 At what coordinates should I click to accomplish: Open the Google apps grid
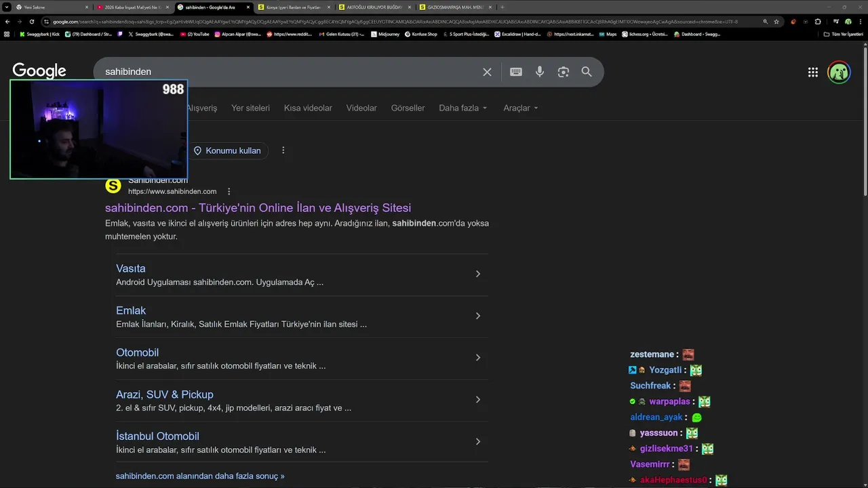[813, 73]
